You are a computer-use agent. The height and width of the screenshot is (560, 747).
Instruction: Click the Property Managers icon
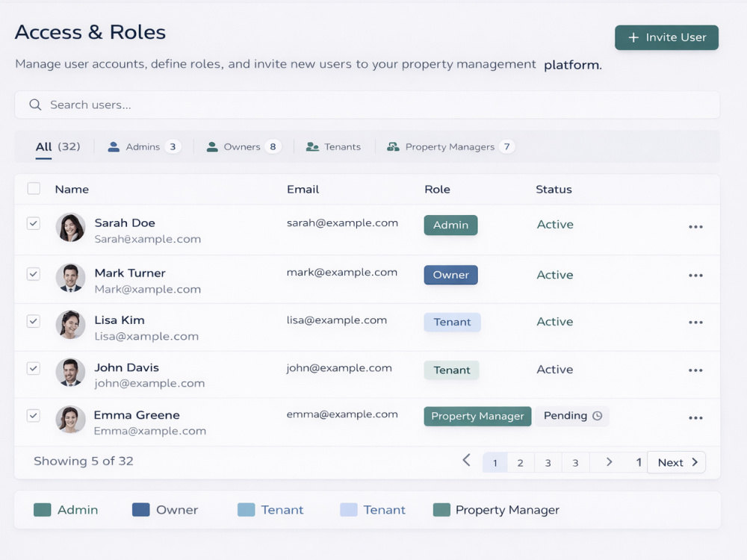(x=393, y=146)
